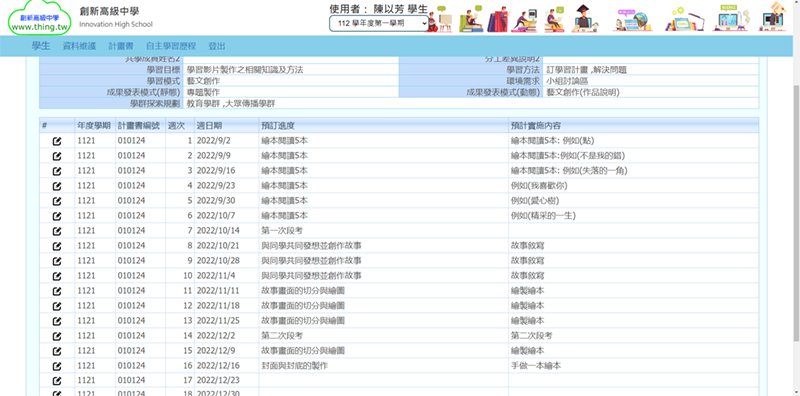Click the 教育學群 ,大眾傳播學群 value
Image resolution: width=800 pixels, height=396 pixels.
point(231,104)
